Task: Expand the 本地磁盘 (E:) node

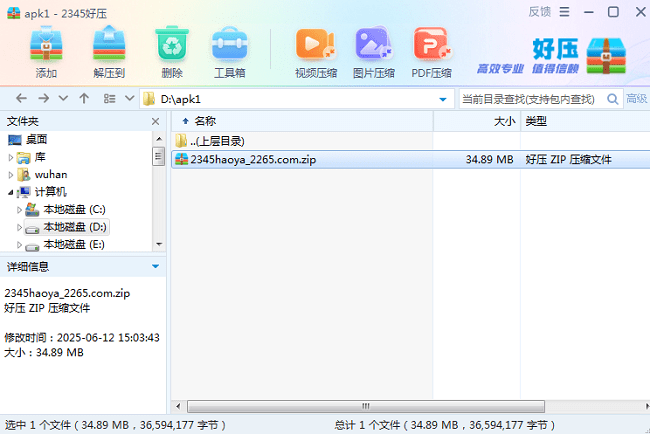Action: 19,245
